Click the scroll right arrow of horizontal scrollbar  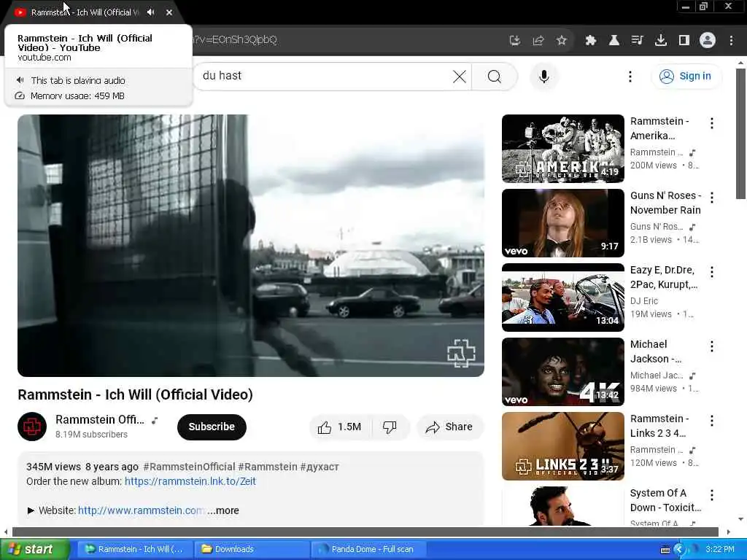click(x=729, y=532)
